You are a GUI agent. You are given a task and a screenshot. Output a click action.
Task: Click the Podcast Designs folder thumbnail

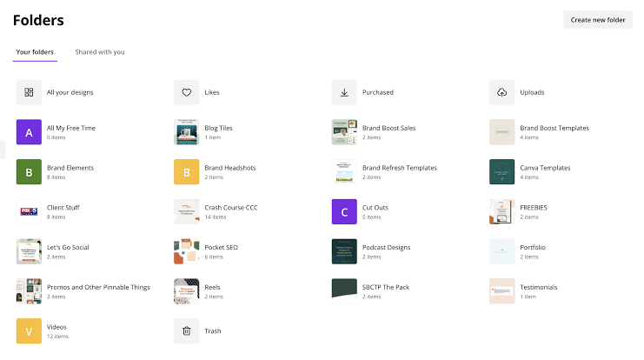[x=345, y=251]
